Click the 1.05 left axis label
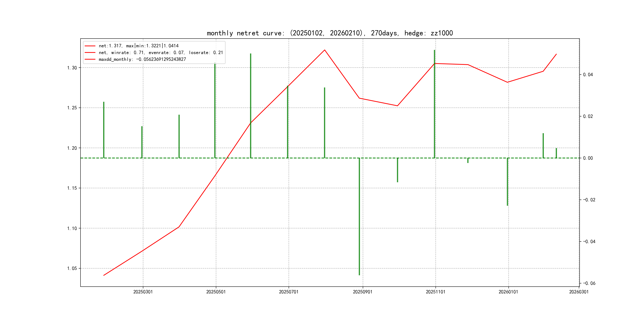Image resolution: width=644 pixels, height=322 pixels. (72, 269)
